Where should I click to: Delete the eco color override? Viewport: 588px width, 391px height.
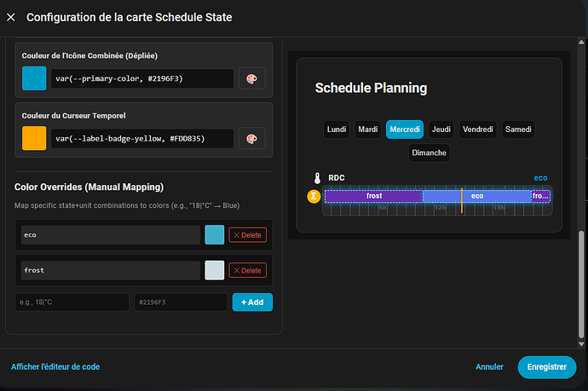(x=247, y=234)
